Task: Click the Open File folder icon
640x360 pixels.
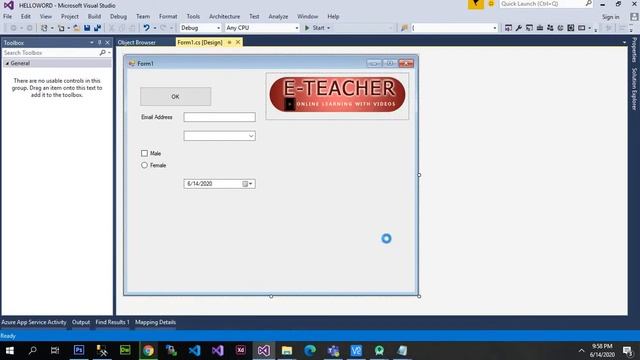Action: (76, 28)
